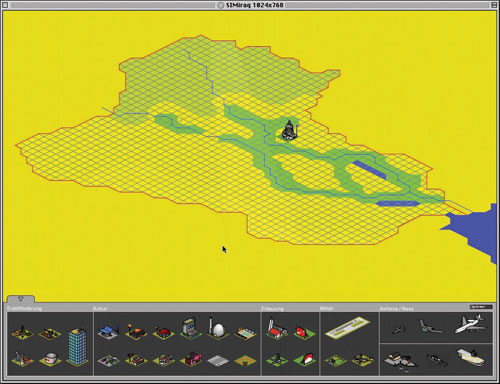Pick the dark warship icon
The width and height of the screenshot is (500, 384).
(437, 360)
